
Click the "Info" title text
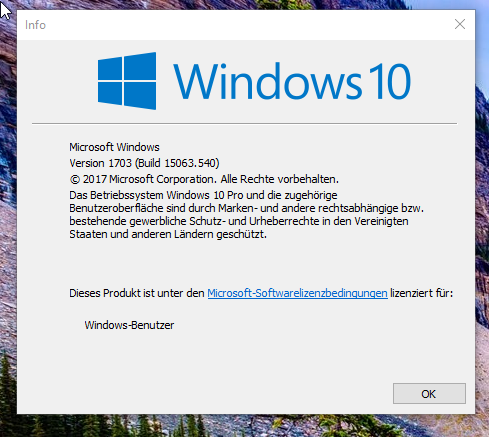tap(35, 25)
